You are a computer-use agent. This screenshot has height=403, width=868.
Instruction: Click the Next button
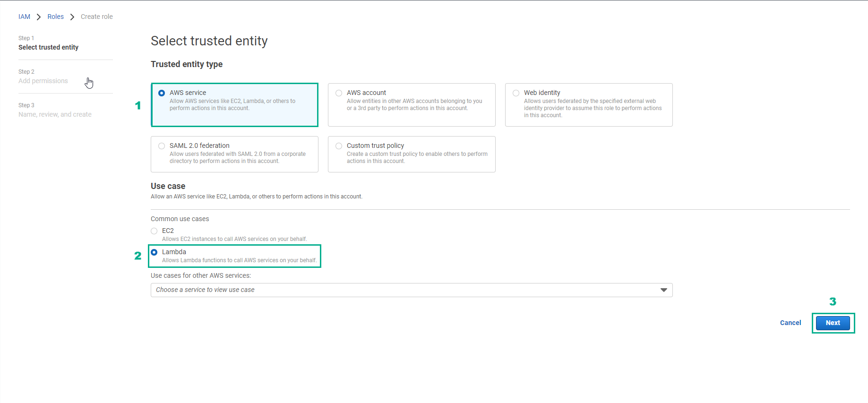tap(833, 323)
